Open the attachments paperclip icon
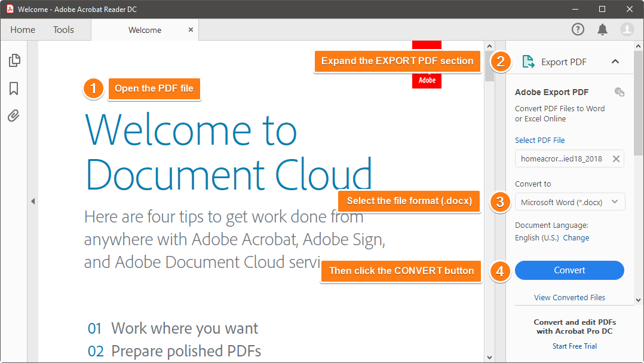Image resolution: width=644 pixels, height=363 pixels. click(14, 116)
